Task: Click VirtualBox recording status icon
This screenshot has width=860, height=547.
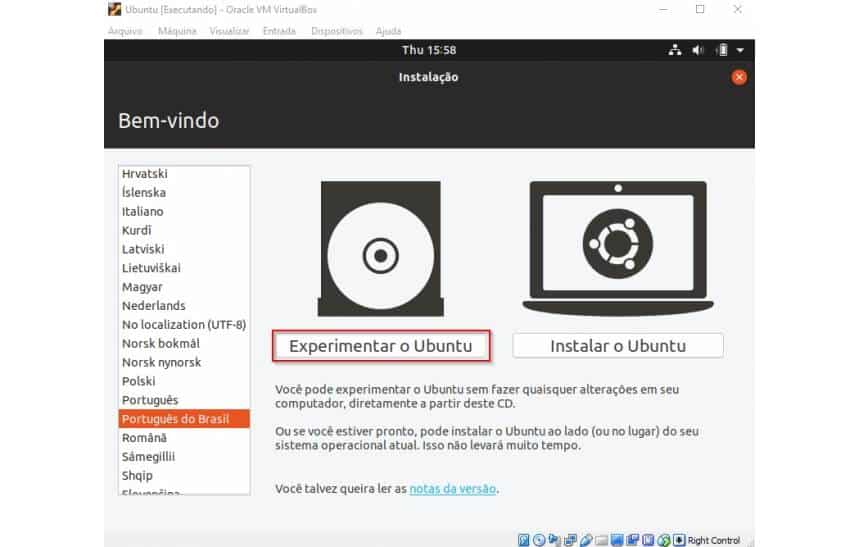Action: pos(632,540)
